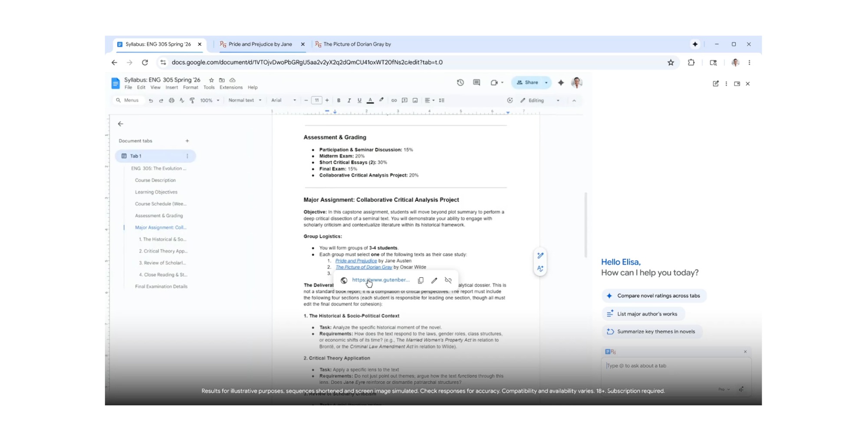Screen dimensions: 868x434
Task: Toggle bold formatting
Action: (339, 100)
